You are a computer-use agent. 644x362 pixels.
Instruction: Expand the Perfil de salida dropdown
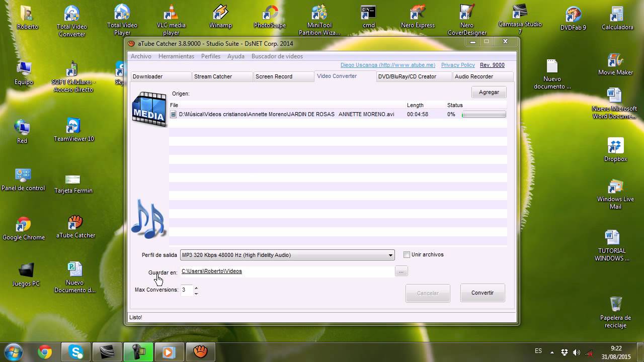click(x=390, y=255)
